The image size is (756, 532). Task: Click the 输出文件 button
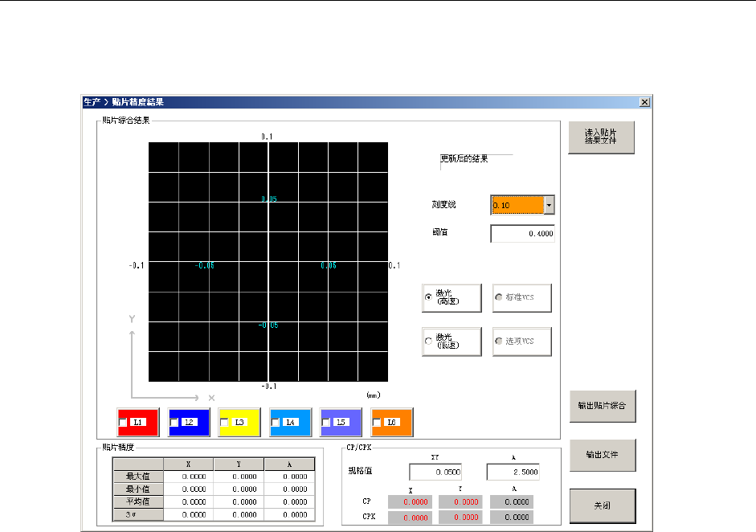coord(603,455)
